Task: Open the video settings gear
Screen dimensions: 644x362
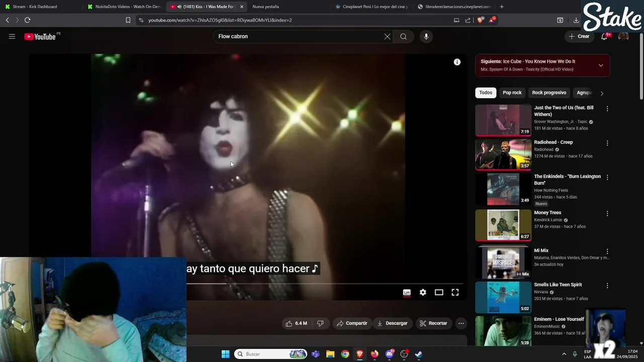Action: [x=423, y=292]
